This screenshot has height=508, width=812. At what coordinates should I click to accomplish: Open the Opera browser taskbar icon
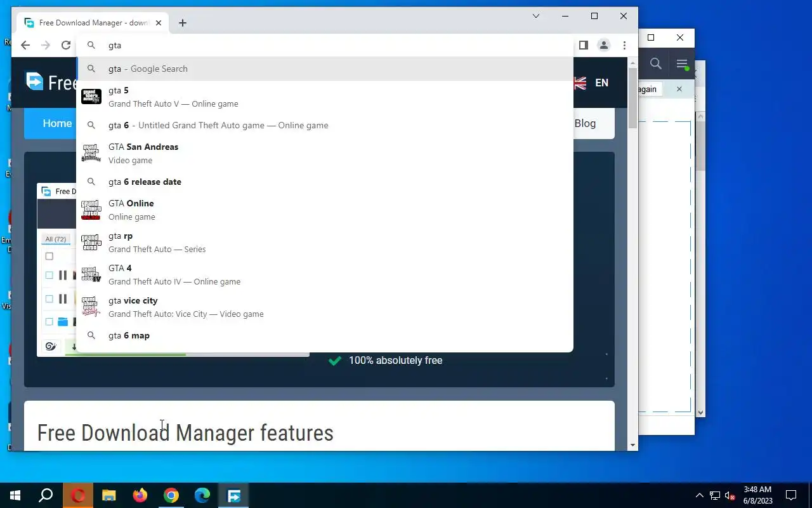(78, 495)
